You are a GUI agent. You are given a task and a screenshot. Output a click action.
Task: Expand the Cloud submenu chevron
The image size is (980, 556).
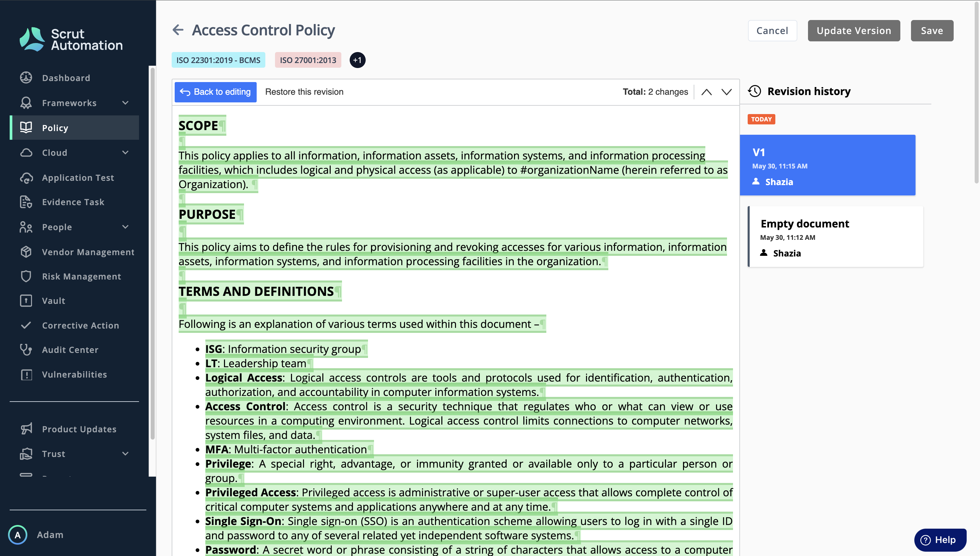pos(126,152)
